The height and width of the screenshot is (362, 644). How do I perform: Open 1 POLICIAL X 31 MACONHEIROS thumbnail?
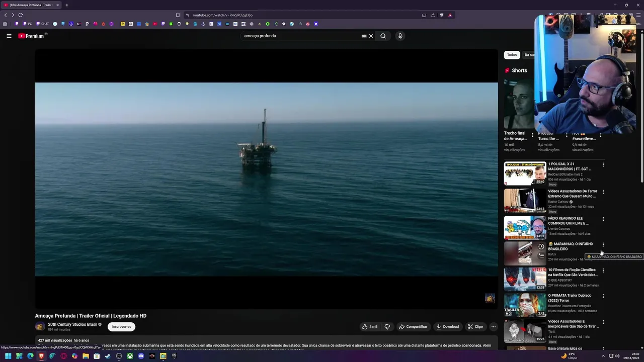point(525,173)
